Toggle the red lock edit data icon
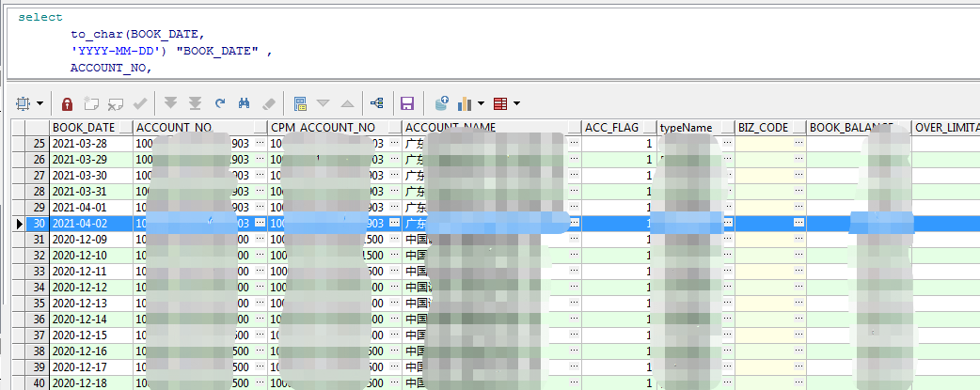 pyautogui.click(x=68, y=103)
